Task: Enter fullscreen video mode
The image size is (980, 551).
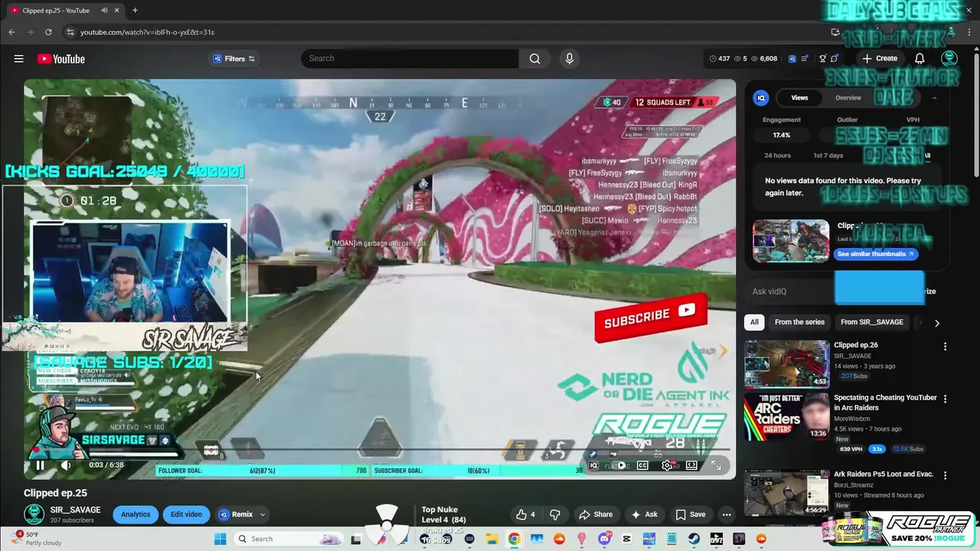Action: tap(716, 465)
